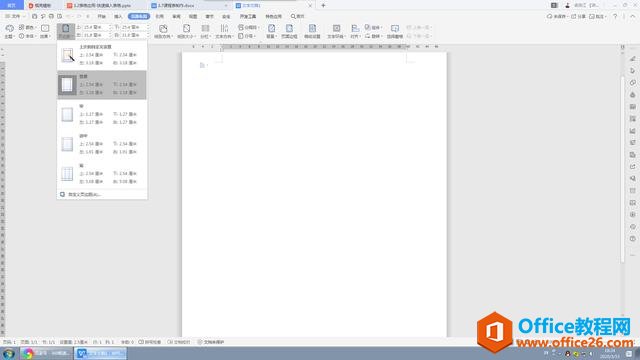Collapse the ribbon with the chevron arrow
The height and width of the screenshot is (360, 640).
(633, 16)
